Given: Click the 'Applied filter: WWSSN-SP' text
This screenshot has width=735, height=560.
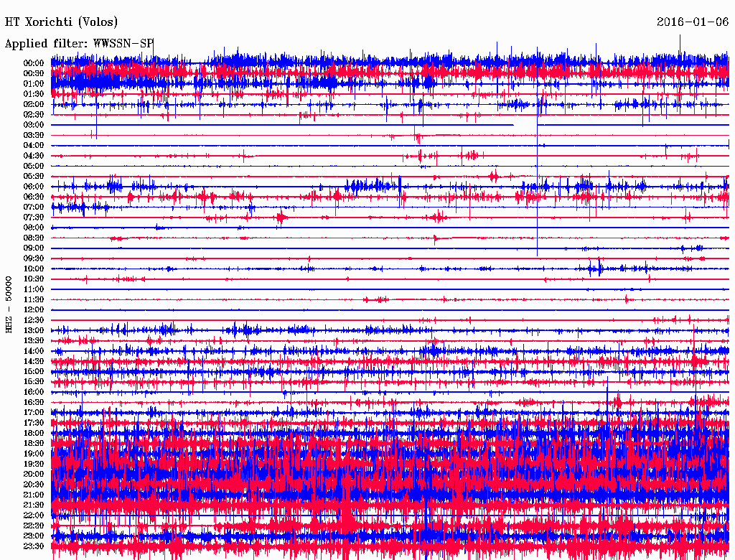Looking at the screenshot, I should (79, 44).
